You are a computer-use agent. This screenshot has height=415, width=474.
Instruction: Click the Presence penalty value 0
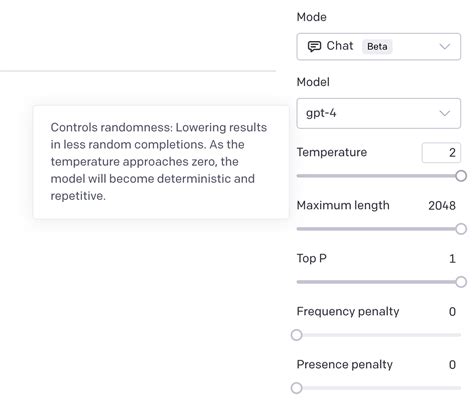point(452,365)
